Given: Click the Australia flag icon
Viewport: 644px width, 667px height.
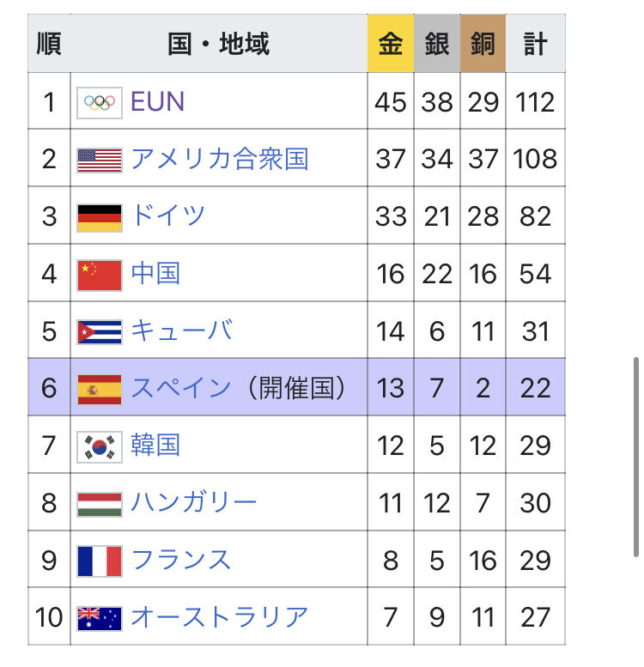Looking at the screenshot, I should [x=100, y=618].
